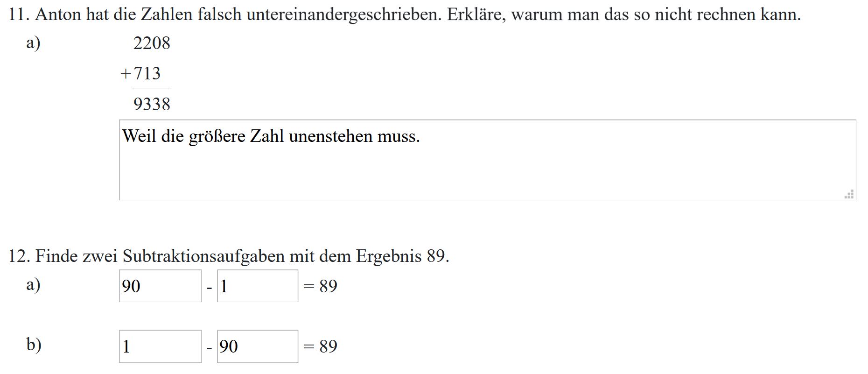The width and height of the screenshot is (868, 374).
Task: Click the horizontal sum line under +713
Action: (151, 89)
